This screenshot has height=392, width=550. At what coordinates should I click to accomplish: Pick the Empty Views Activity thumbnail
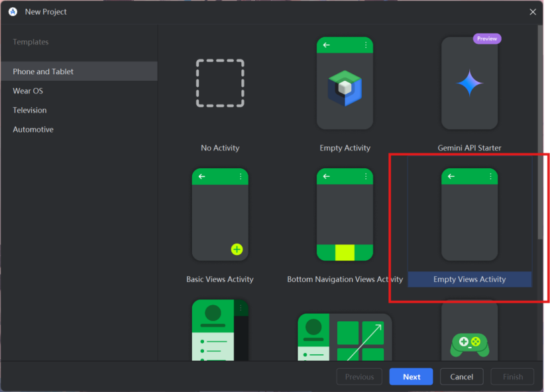click(469, 215)
